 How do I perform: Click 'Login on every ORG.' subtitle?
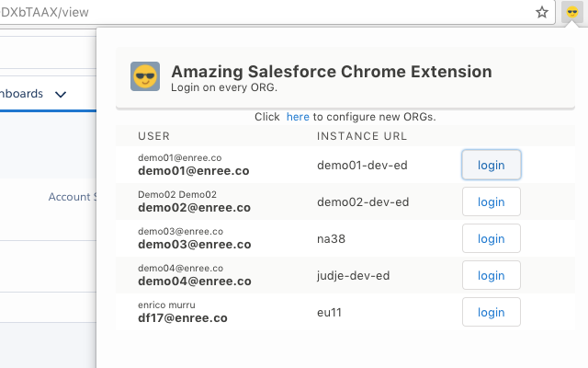click(x=224, y=87)
